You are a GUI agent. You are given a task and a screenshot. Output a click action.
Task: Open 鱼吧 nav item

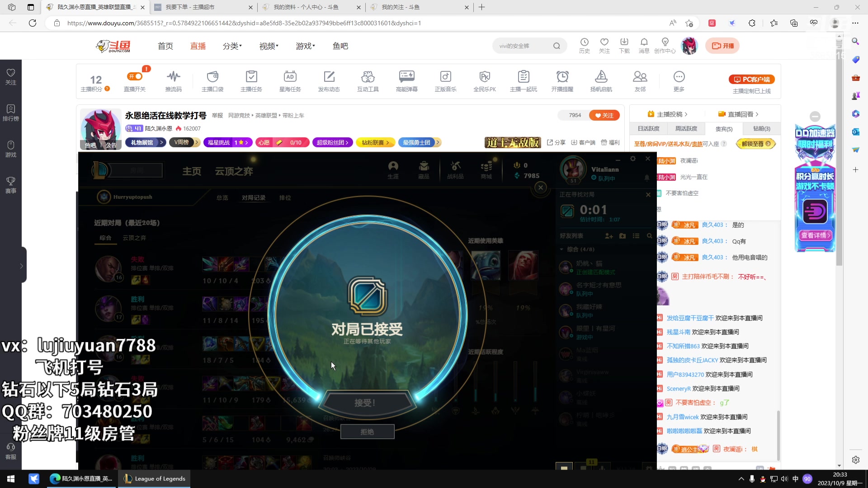(340, 46)
